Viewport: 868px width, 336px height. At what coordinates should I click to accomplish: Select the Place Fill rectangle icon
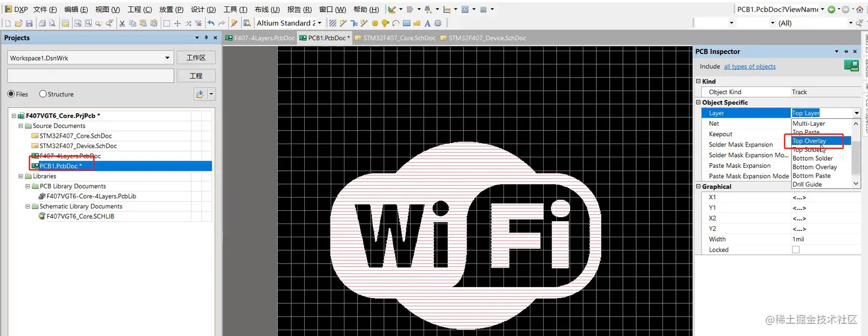pyautogui.click(x=406, y=23)
